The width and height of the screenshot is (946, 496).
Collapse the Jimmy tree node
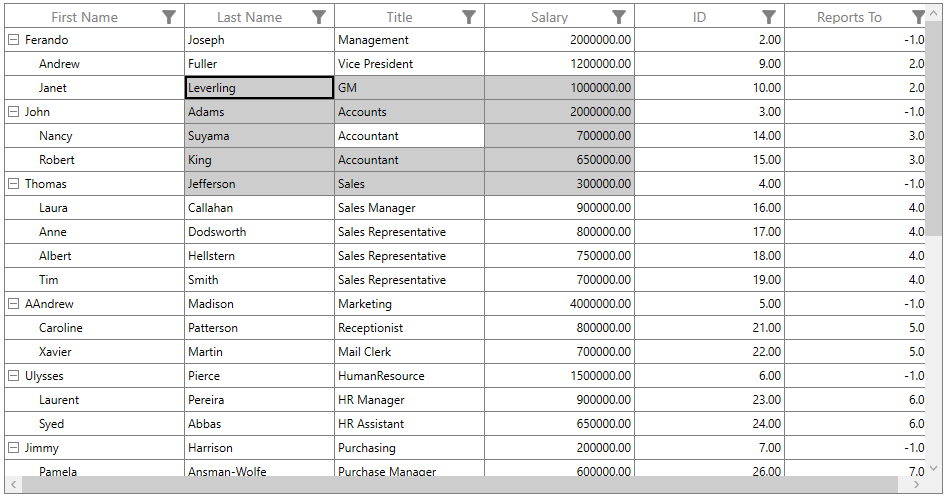click(13, 448)
